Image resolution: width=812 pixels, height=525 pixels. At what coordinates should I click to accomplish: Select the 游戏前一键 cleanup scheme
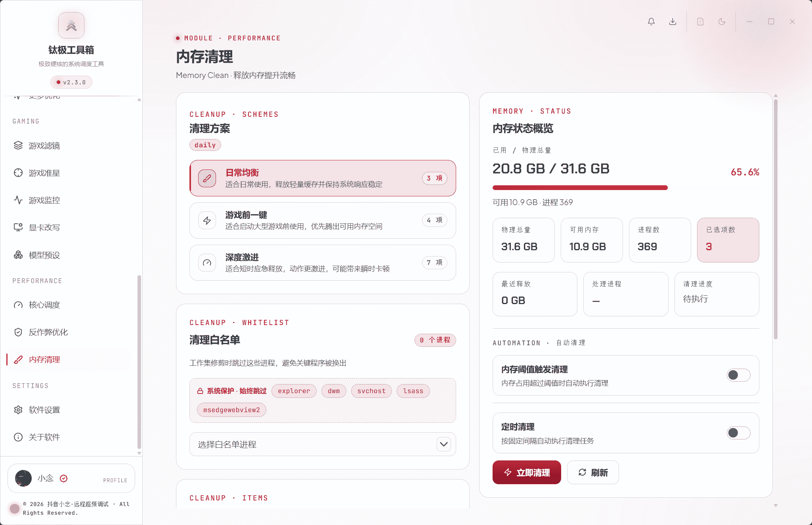[x=323, y=221]
